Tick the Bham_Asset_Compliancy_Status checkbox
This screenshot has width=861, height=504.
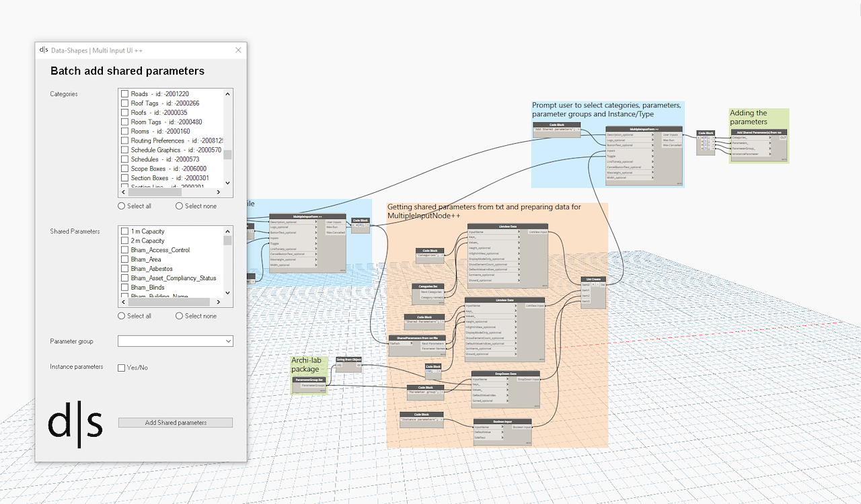[124, 278]
